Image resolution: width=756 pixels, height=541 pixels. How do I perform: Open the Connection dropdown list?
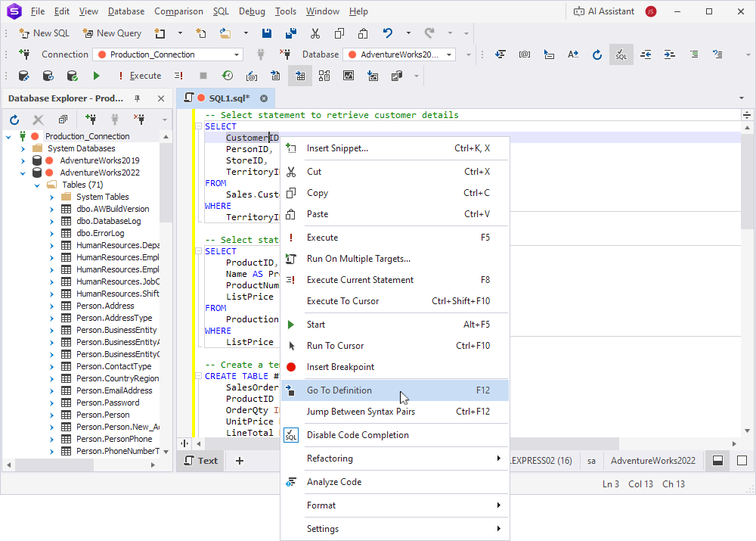[x=237, y=54]
